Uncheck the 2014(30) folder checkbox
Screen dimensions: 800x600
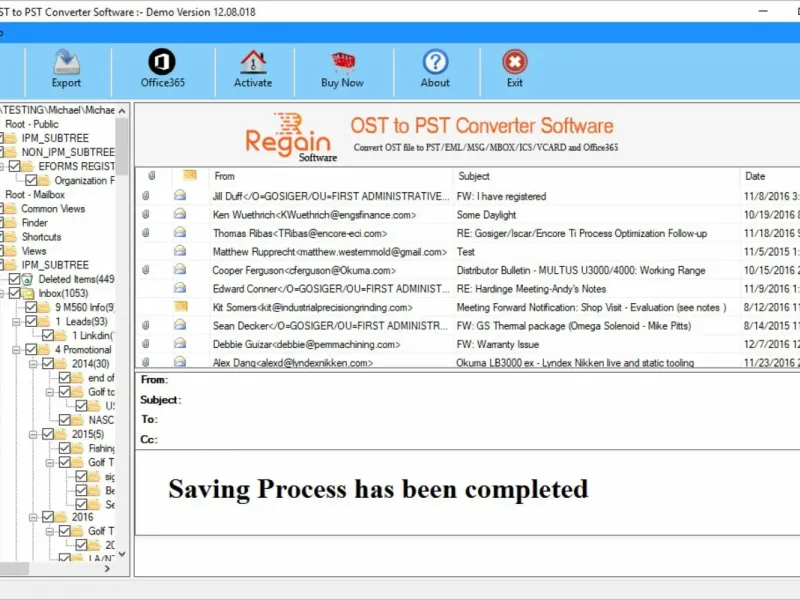(x=48, y=364)
